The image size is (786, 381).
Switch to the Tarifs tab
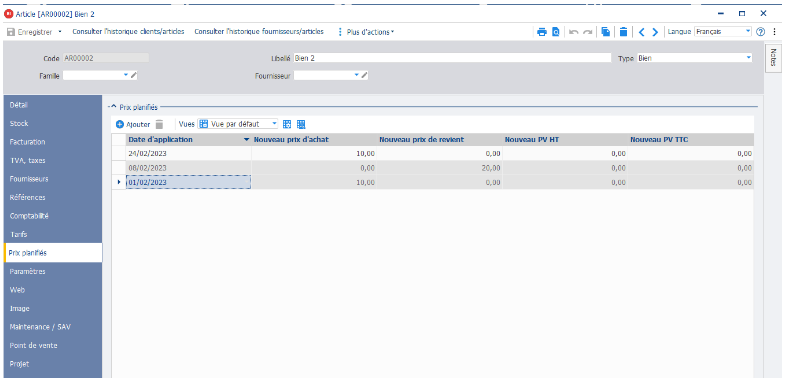(52, 235)
